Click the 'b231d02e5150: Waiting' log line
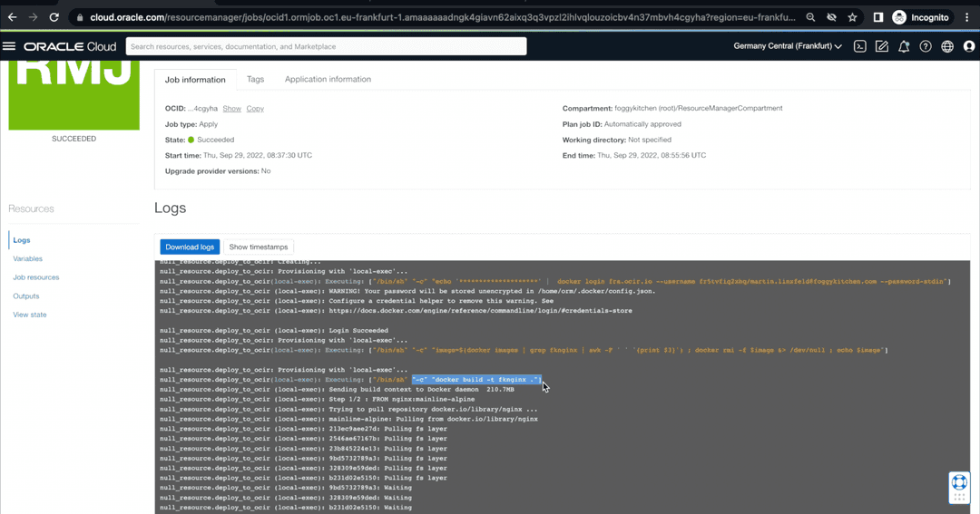The image size is (980, 514). 286,508
